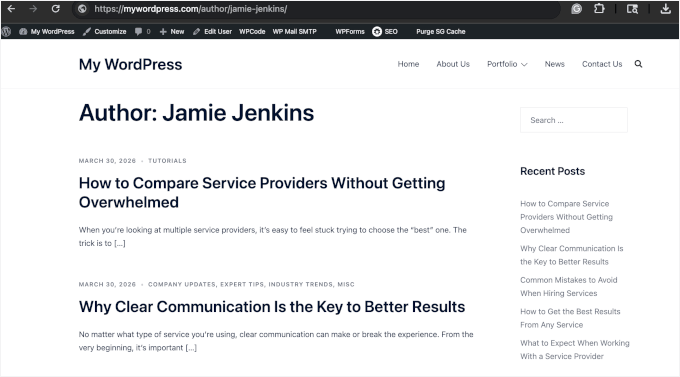Click excerpt beginning "When you're looking at multiple"
680x377 pixels.
click(273, 236)
